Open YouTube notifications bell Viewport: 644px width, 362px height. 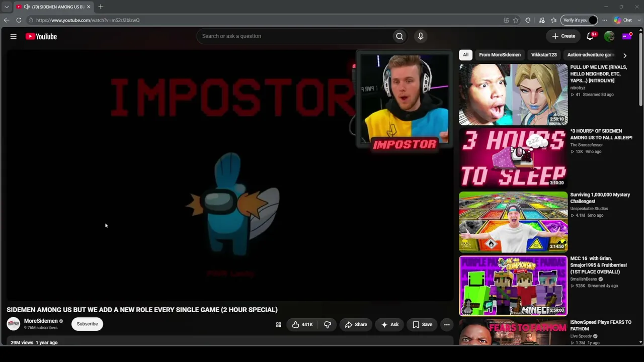click(x=591, y=36)
